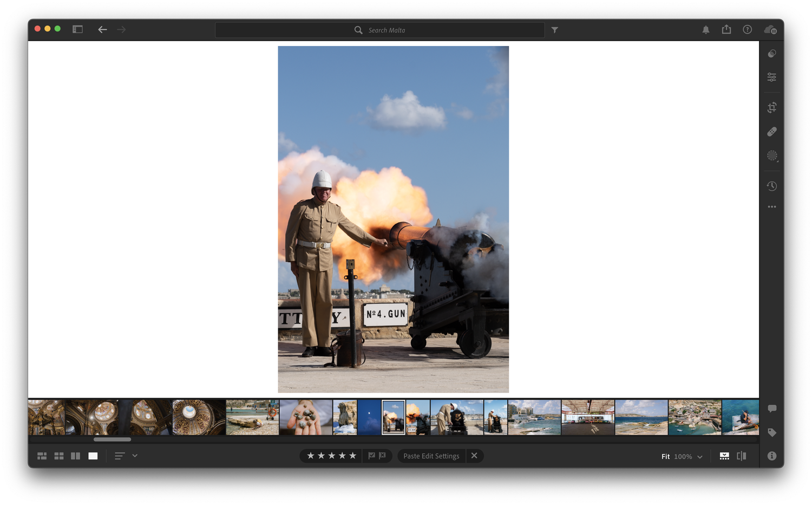Viewport: 812px width, 505px height.
Task: Switch to Compare view
Action: point(76,456)
